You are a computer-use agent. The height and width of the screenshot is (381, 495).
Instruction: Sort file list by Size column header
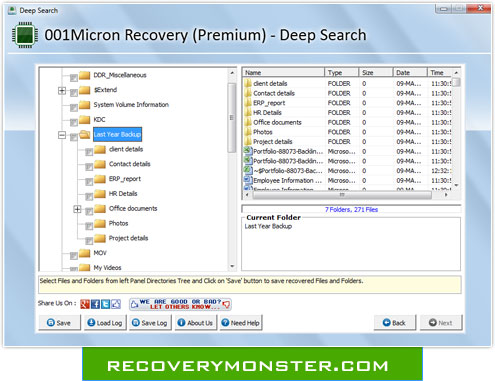tap(375, 72)
